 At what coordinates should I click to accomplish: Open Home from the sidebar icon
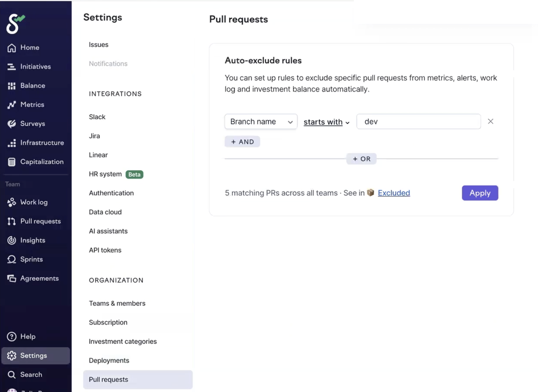[12, 48]
